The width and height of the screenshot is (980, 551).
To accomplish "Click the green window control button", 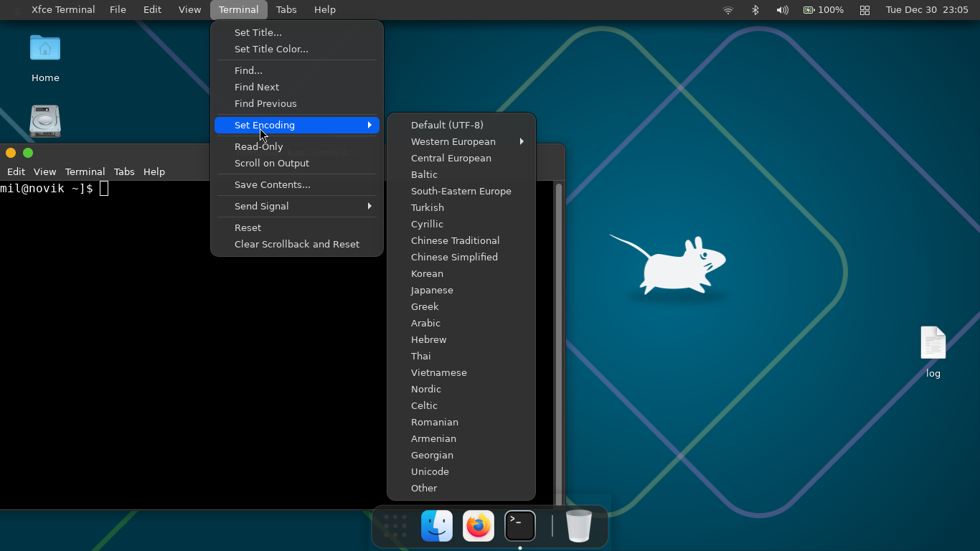I will pyautogui.click(x=28, y=153).
